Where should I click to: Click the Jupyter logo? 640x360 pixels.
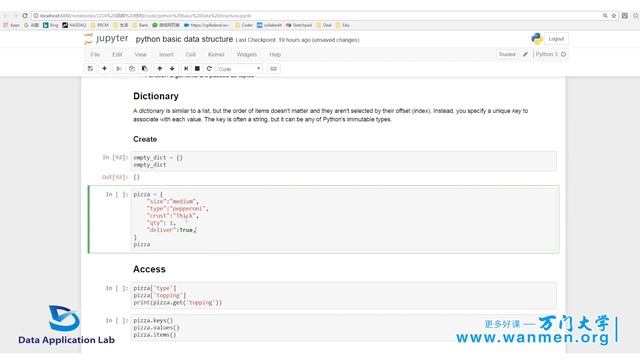pos(106,39)
